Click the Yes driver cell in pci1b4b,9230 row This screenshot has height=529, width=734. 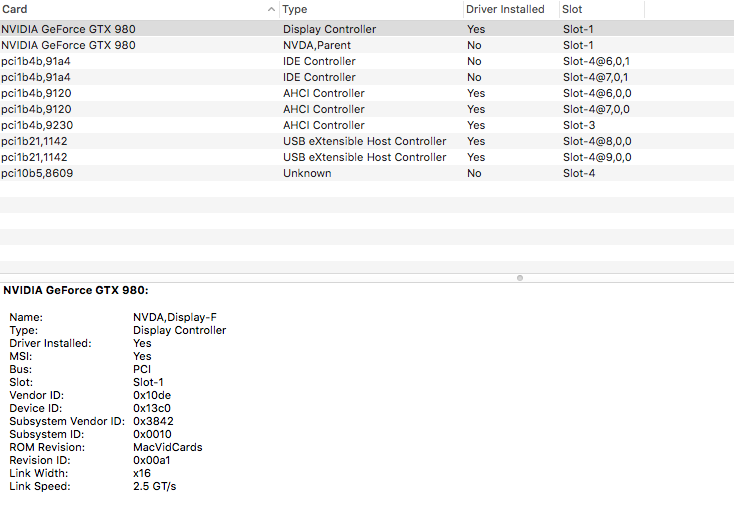476,125
